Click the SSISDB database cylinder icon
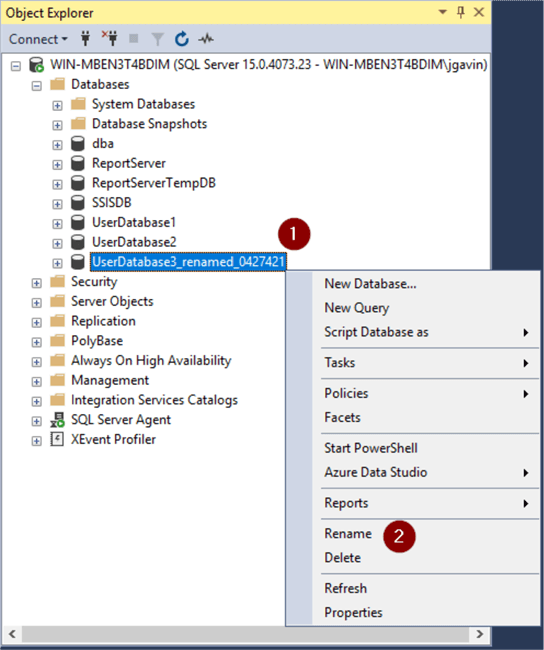Viewport: 544px width, 650px height. coord(78,203)
